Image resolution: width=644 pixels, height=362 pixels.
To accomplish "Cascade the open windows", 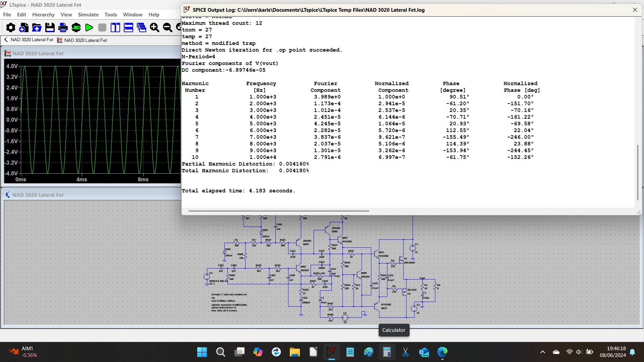I will (x=142, y=27).
